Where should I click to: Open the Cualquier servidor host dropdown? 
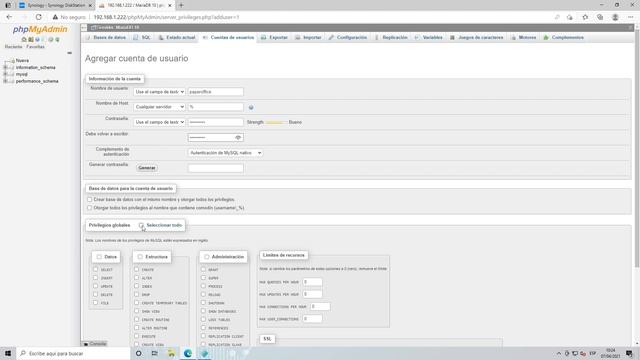coord(159,107)
